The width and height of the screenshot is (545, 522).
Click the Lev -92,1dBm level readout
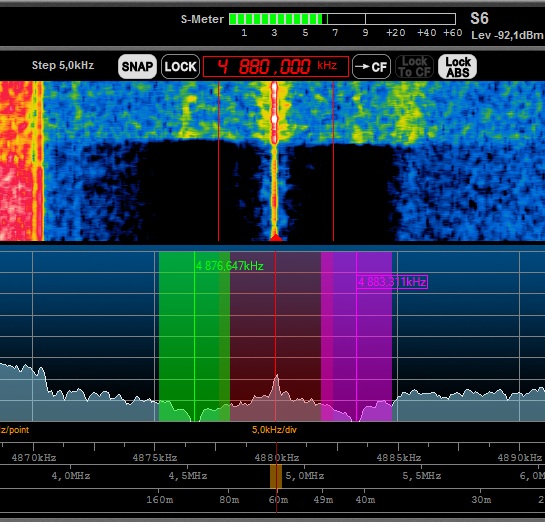pyautogui.click(x=507, y=35)
